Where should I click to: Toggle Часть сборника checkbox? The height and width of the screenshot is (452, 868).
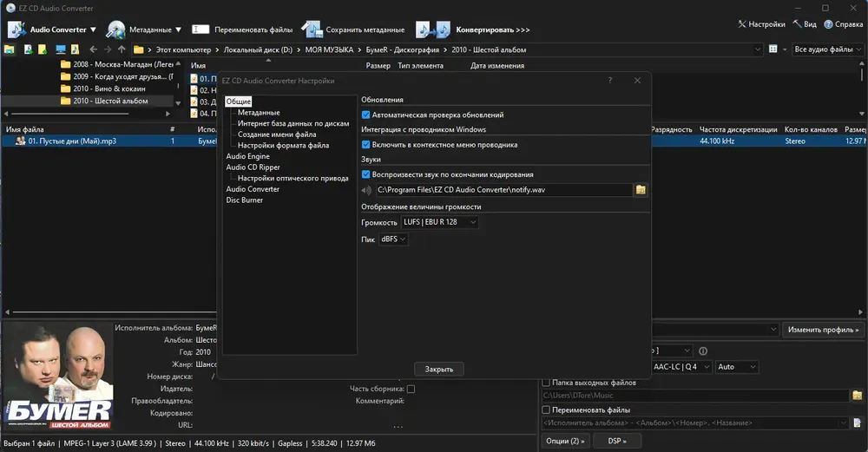pyautogui.click(x=411, y=389)
